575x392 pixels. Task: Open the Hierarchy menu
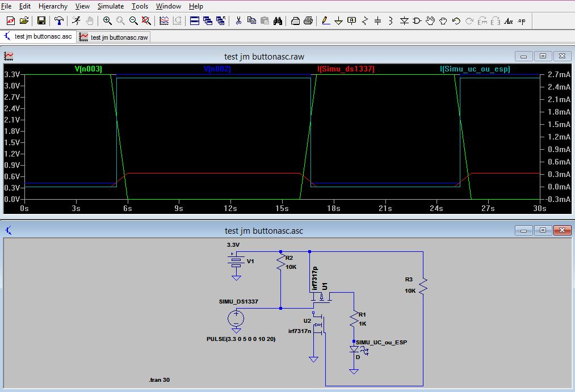click(x=53, y=6)
